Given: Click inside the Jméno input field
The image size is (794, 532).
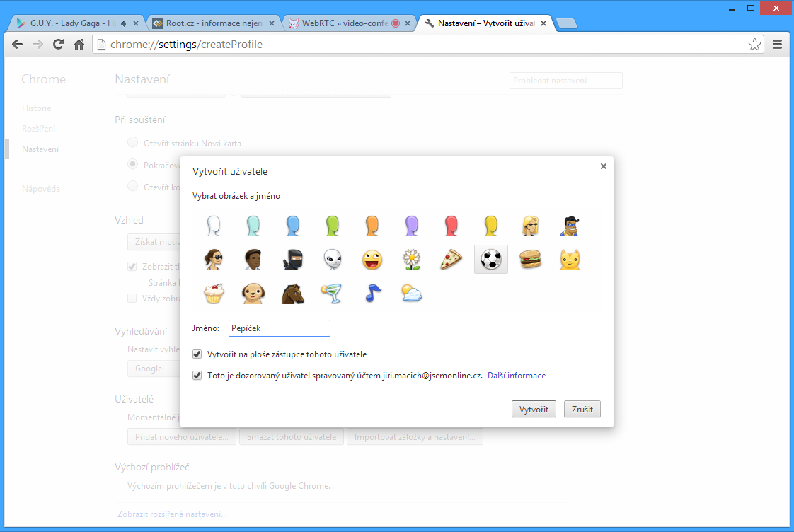Looking at the screenshot, I should [x=279, y=328].
